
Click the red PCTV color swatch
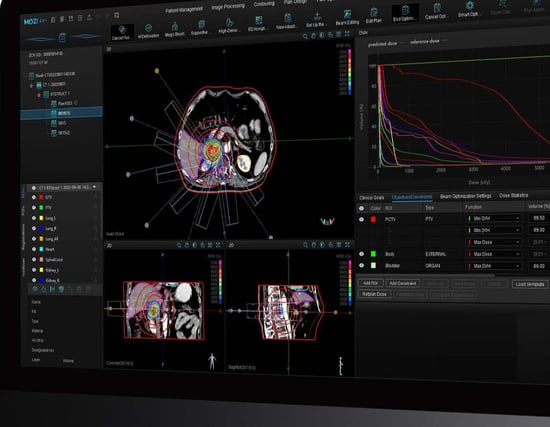pyautogui.click(x=374, y=219)
